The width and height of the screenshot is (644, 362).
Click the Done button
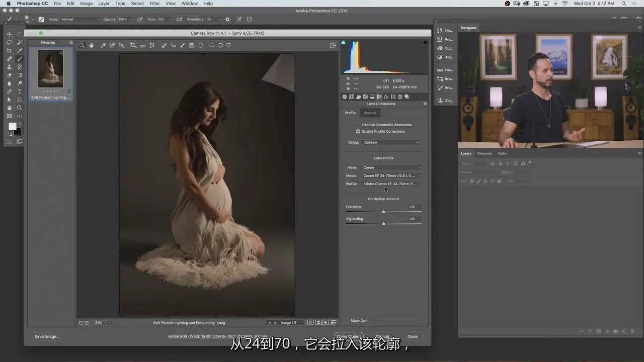click(x=412, y=336)
